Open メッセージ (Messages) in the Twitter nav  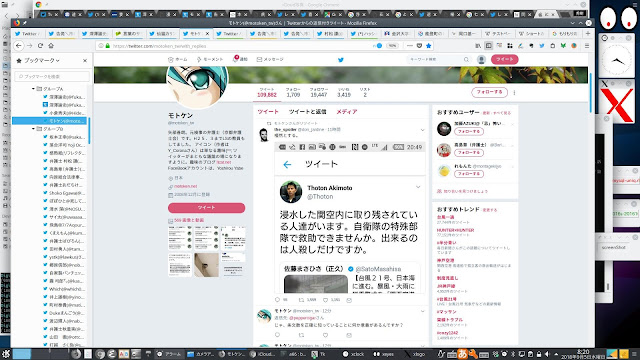270,60
